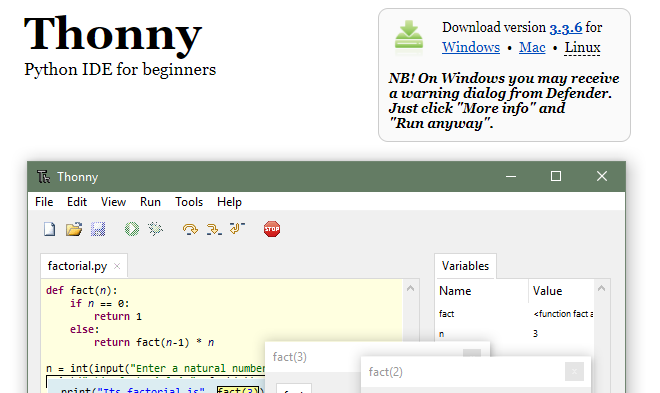Screen dimensions: 660x393
Task: Click value '<function fact' in Variables
Action: (x=563, y=313)
